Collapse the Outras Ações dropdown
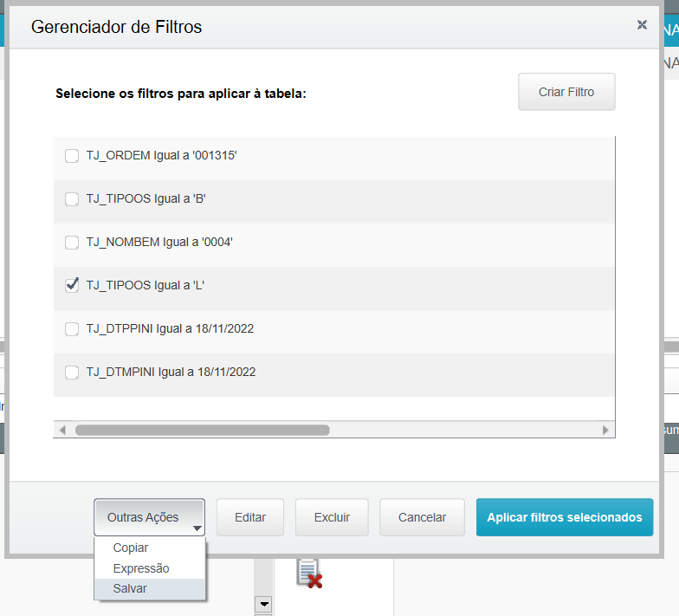This screenshot has width=679, height=616. point(149,517)
